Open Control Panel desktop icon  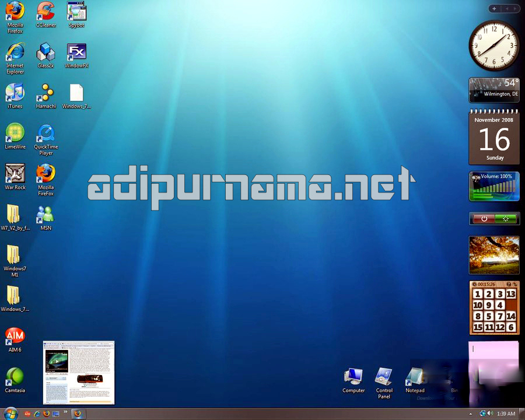pyautogui.click(x=384, y=383)
